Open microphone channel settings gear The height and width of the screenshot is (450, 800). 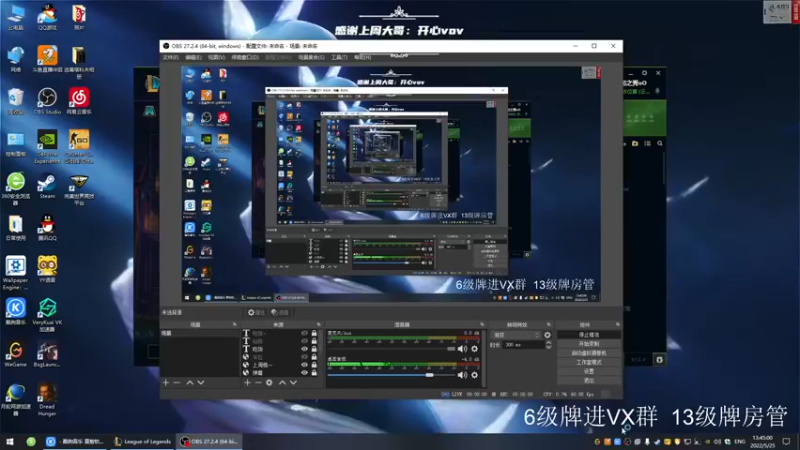(474, 349)
